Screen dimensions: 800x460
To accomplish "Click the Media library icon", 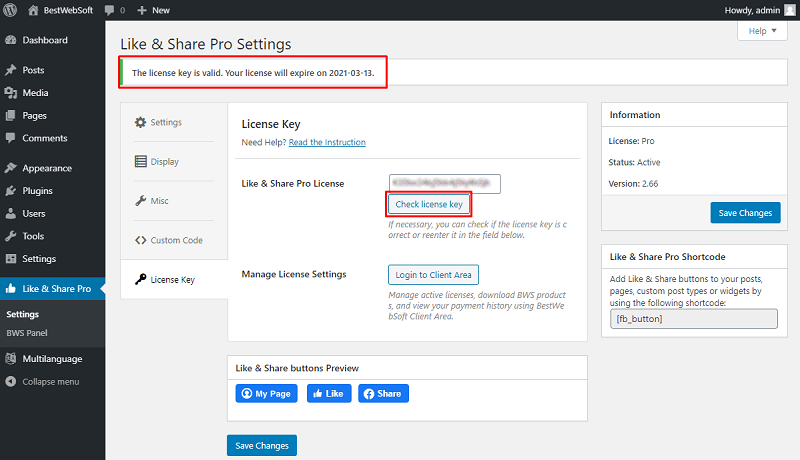I will (x=11, y=93).
